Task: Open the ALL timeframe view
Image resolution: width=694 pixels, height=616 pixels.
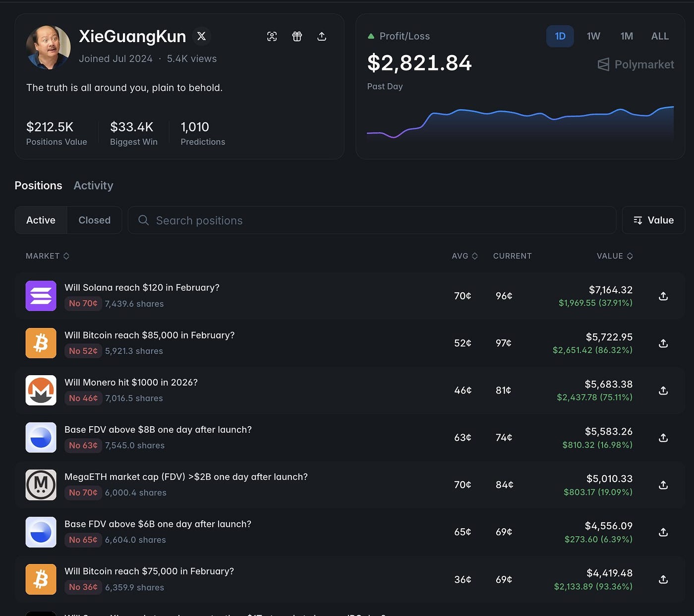Action: pos(660,36)
